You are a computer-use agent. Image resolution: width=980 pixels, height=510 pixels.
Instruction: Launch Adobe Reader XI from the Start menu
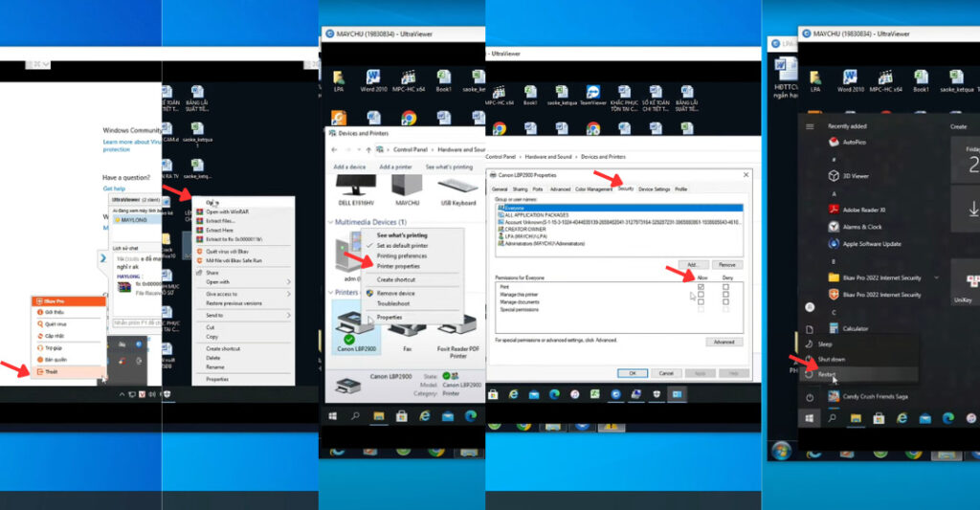857,210
